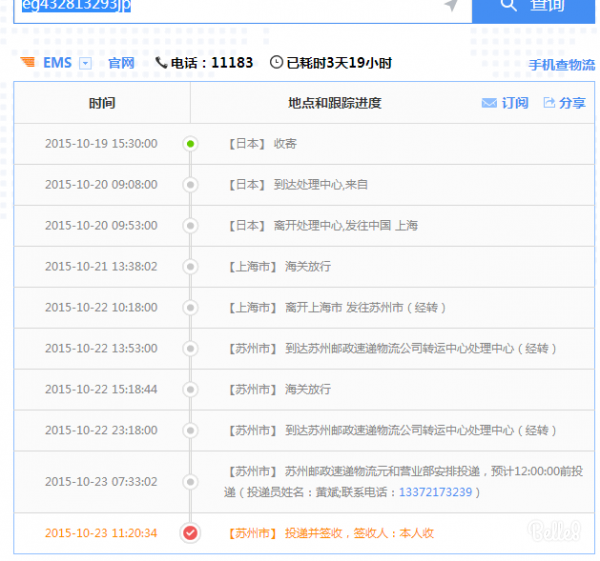Click the paper-plane locate icon in search box

click(x=452, y=5)
